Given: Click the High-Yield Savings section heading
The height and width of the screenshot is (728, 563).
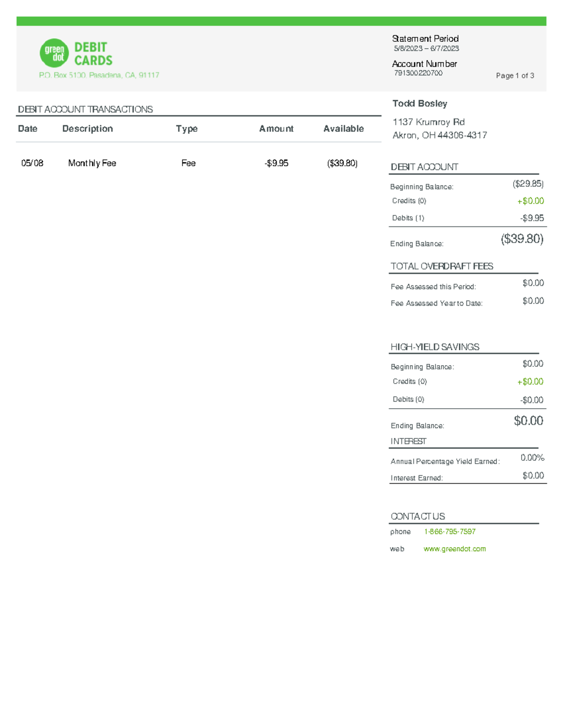Looking at the screenshot, I should point(435,347).
